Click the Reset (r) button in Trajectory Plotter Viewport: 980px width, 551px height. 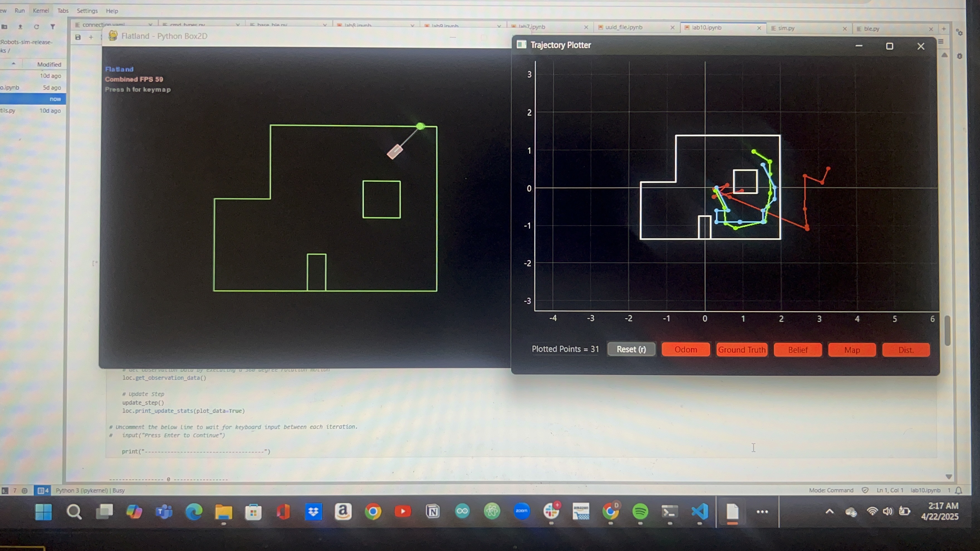click(x=631, y=349)
